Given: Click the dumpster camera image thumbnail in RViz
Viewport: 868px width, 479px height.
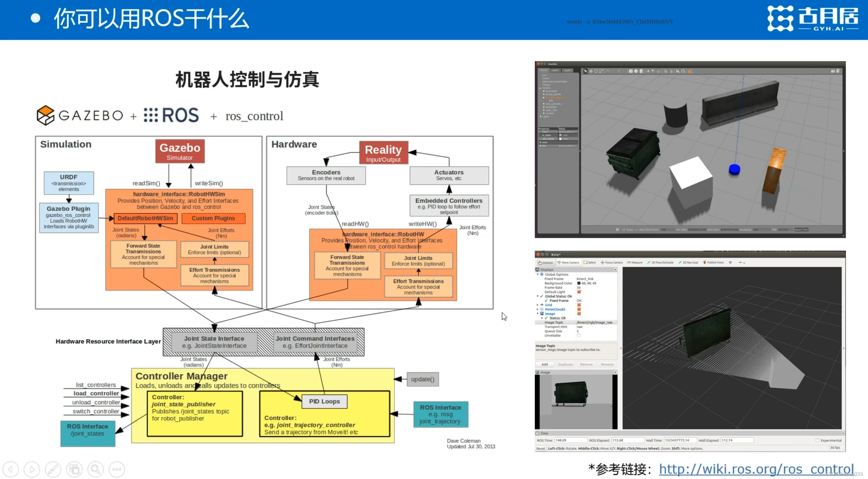Looking at the screenshot, I should (x=576, y=402).
